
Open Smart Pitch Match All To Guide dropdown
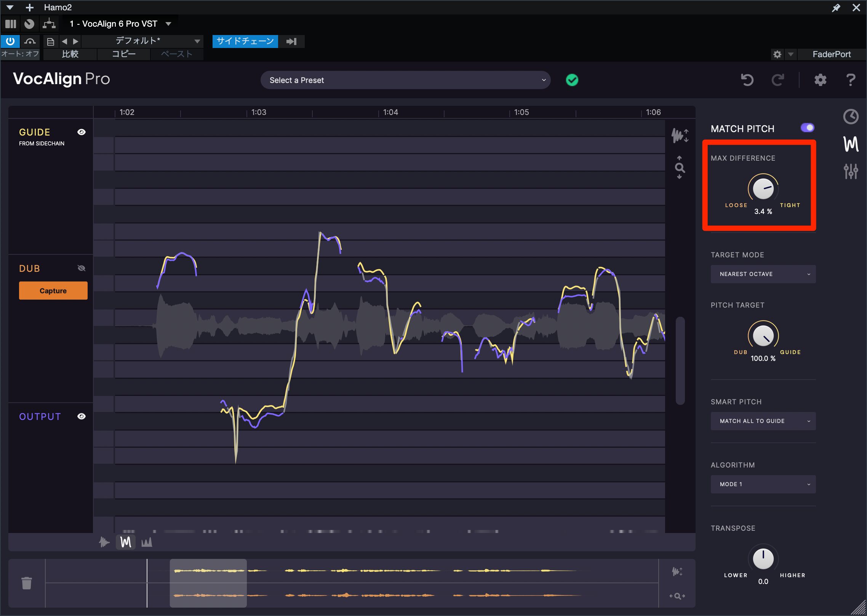(763, 421)
